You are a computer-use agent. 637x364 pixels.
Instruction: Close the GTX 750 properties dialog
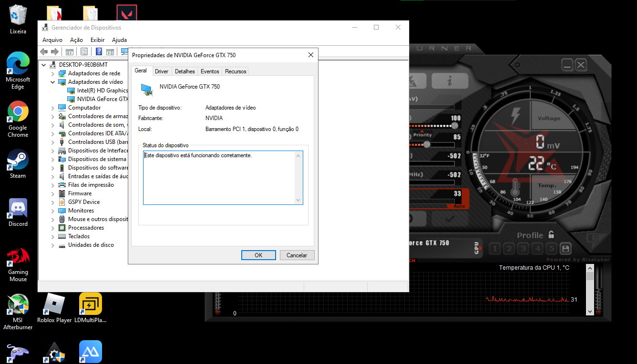click(311, 55)
